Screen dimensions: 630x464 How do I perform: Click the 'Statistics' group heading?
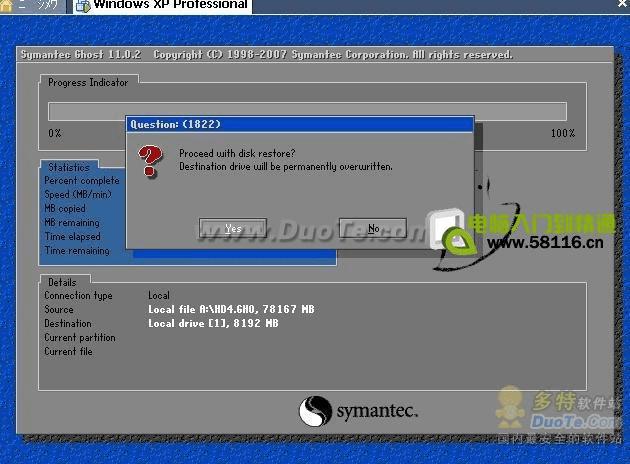point(69,167)
